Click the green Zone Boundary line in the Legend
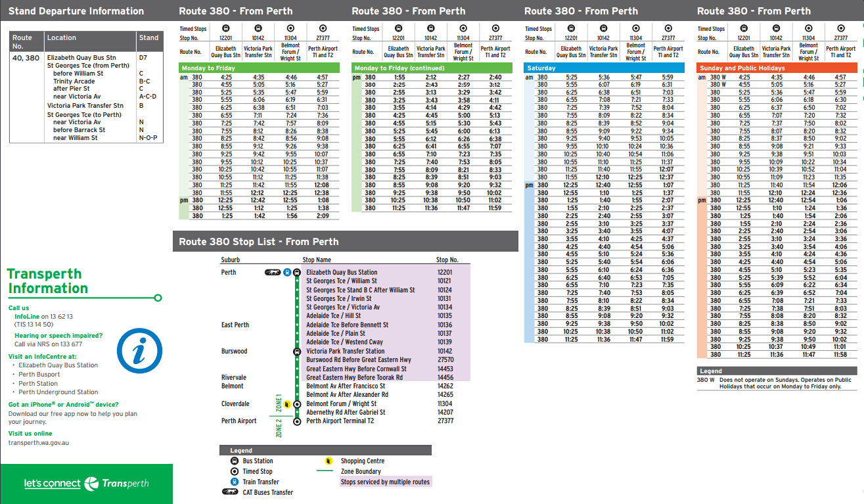The width and height of the screenshot is (864, 504). 326,471
